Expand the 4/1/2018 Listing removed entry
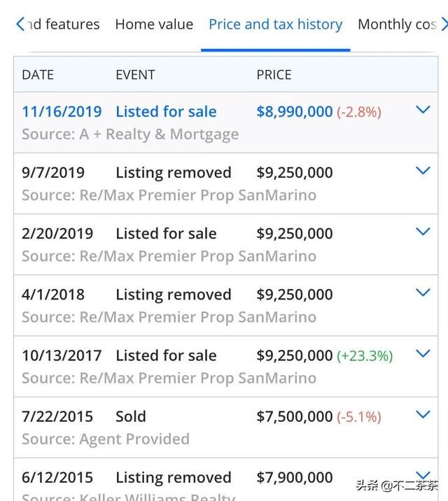Viewport: 448px width, 501px height. pos(423,292)
